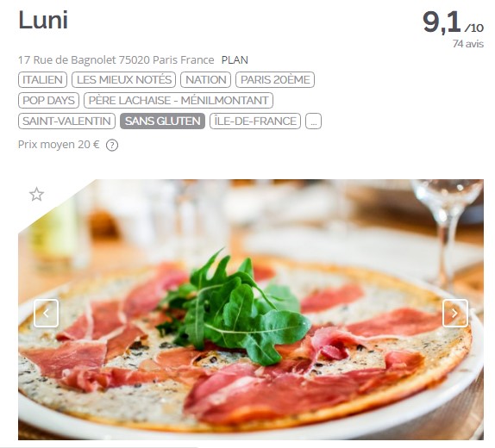The height and width of the screenshot is (448, 495).
Task: Open the PLAN map link
Action: tap(235, 60)
